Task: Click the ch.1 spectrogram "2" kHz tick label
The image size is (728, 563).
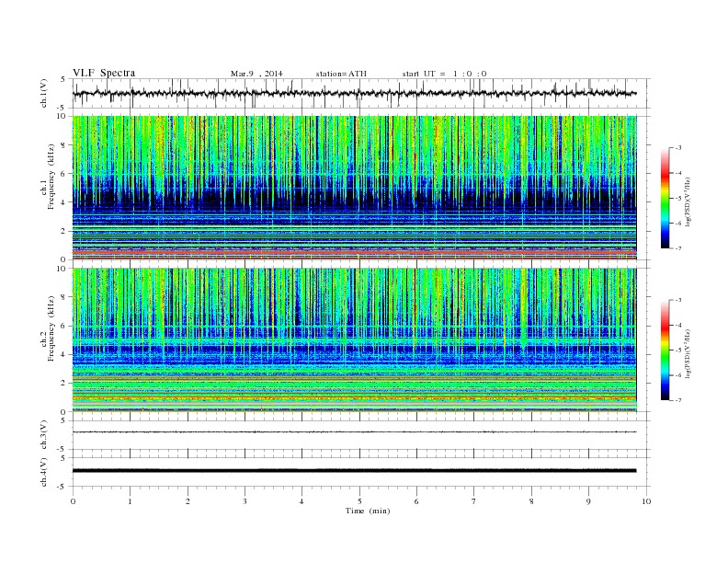Action: click(64, 231)
